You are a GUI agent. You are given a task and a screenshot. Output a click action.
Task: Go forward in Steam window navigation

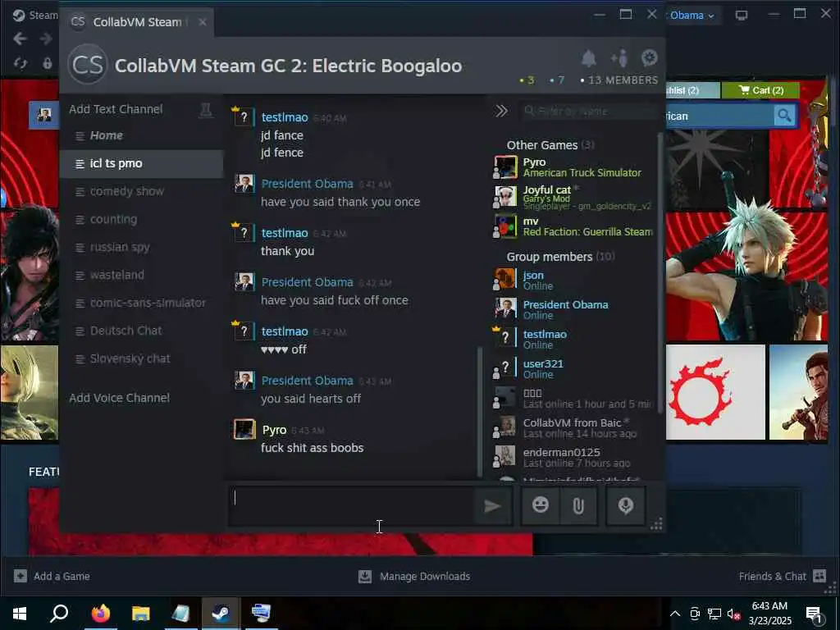[46, 39]
